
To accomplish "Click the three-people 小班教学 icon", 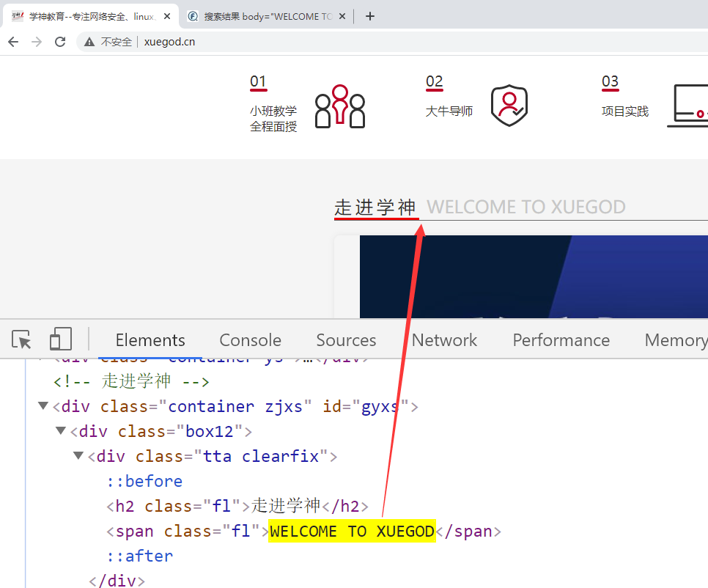I will coord(340,106).
